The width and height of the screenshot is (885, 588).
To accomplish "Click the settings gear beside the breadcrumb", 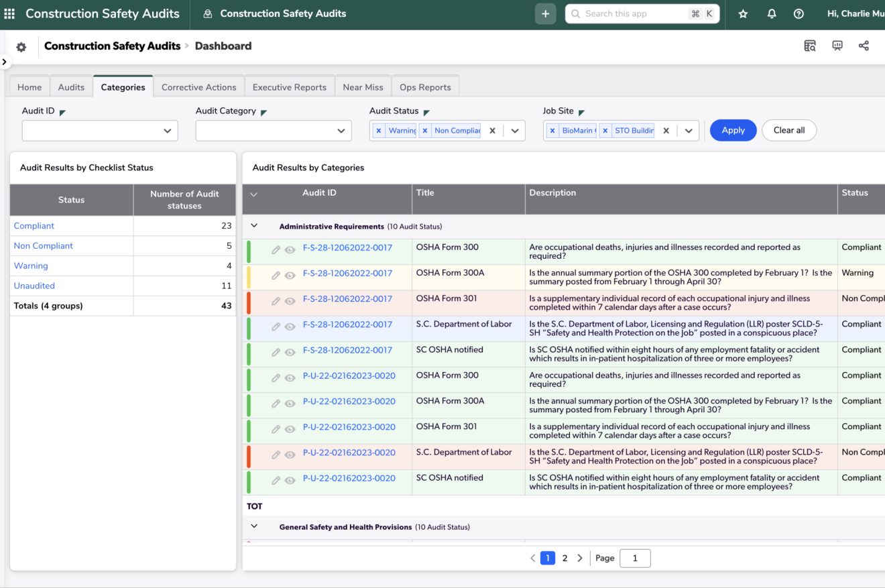I will click(x=21, y=47).
